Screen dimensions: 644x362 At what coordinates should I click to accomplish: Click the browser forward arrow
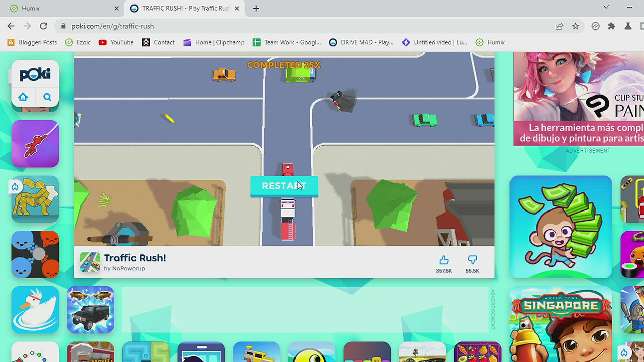(27, 26)
